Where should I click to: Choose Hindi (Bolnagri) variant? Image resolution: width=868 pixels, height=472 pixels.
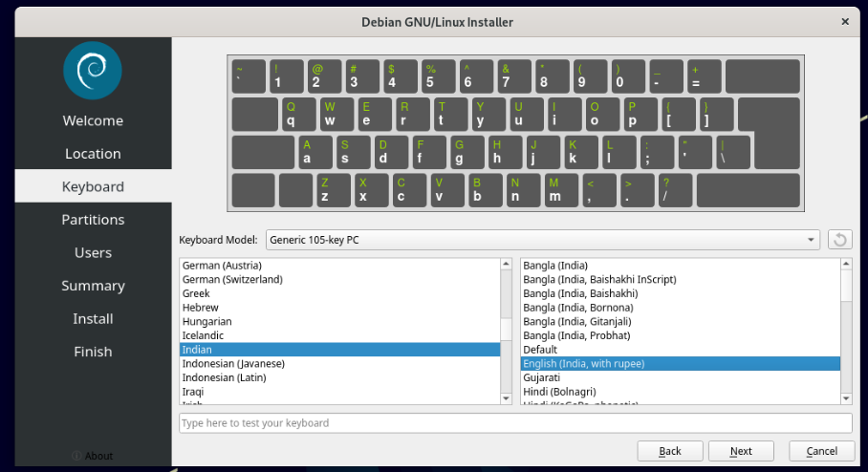(558, 392)
